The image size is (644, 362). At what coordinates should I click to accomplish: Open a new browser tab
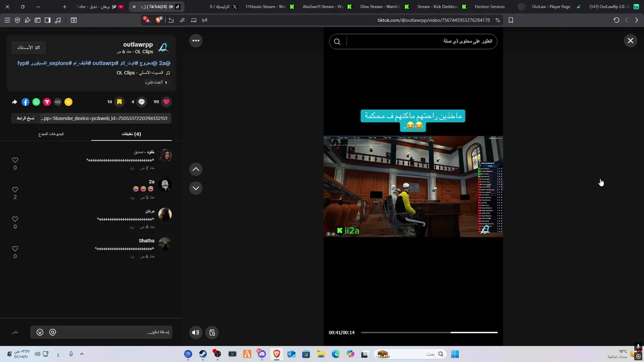(x=64, y=7)
